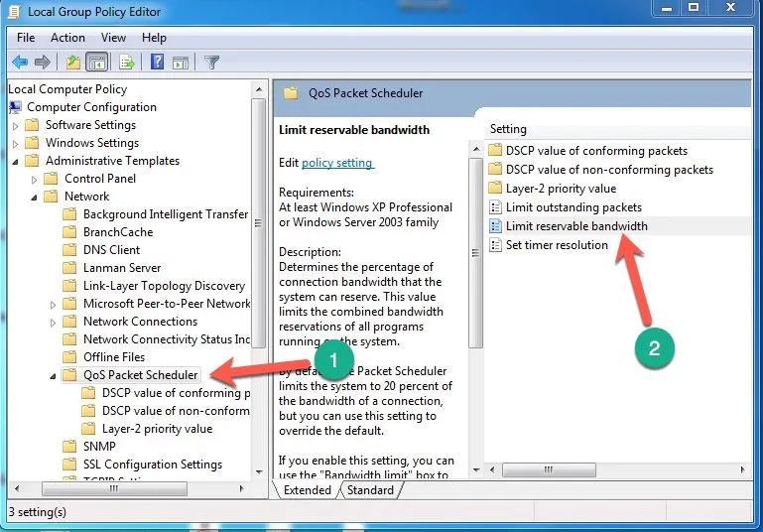The width and height of the screenshot is (763, 532).
Task: Switch to the Extended tab
Action: (307, 489)
